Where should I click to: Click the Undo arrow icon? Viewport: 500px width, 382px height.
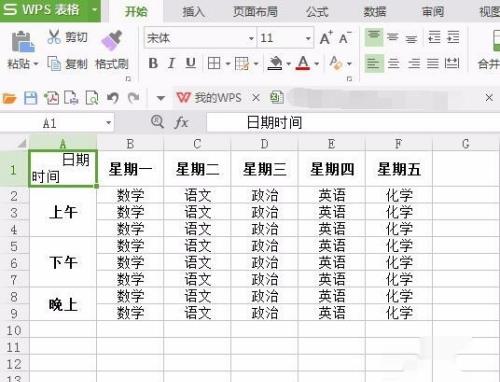113,98
